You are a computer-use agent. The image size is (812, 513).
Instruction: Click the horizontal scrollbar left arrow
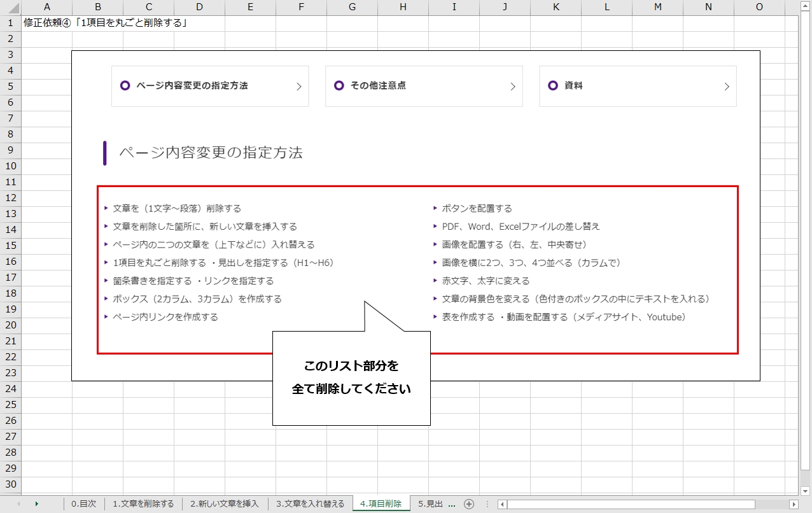tap(503, 504)
